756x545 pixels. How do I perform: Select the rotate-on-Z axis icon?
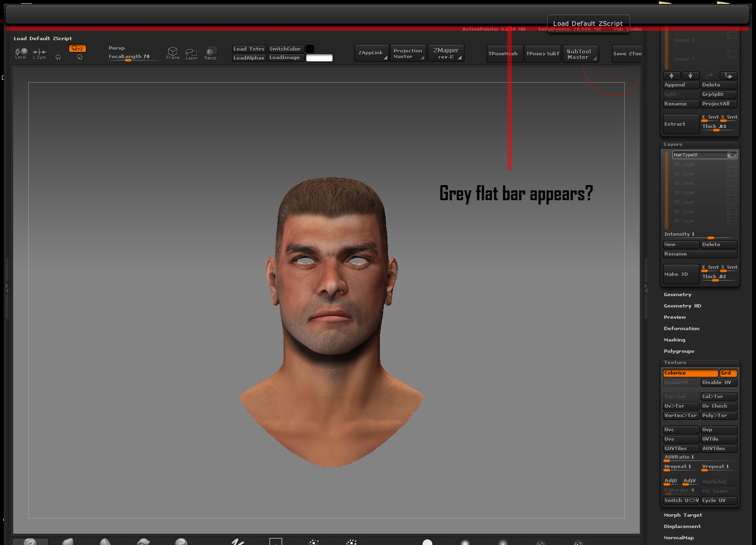click(x=80, y=57)
